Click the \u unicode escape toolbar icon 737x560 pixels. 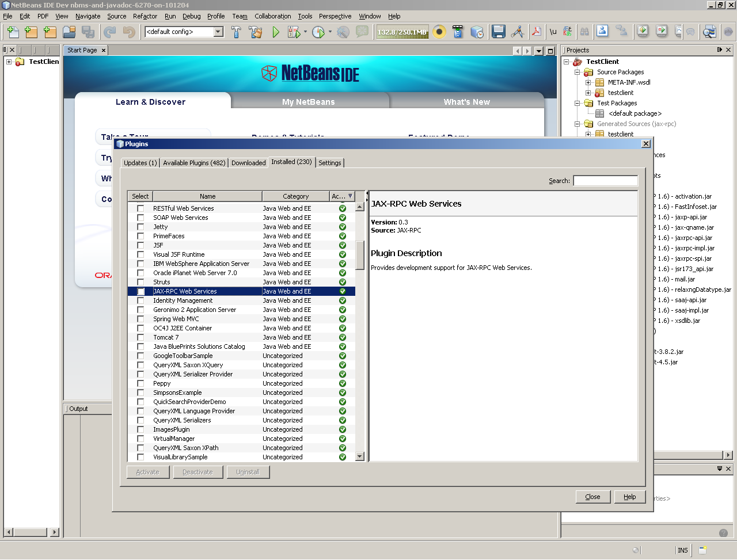553,32
